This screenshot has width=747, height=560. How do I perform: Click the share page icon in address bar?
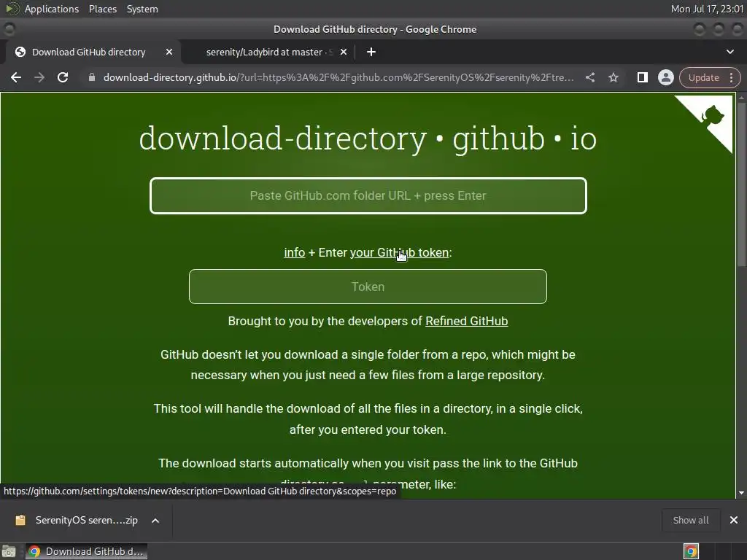[x=590, y=77]
